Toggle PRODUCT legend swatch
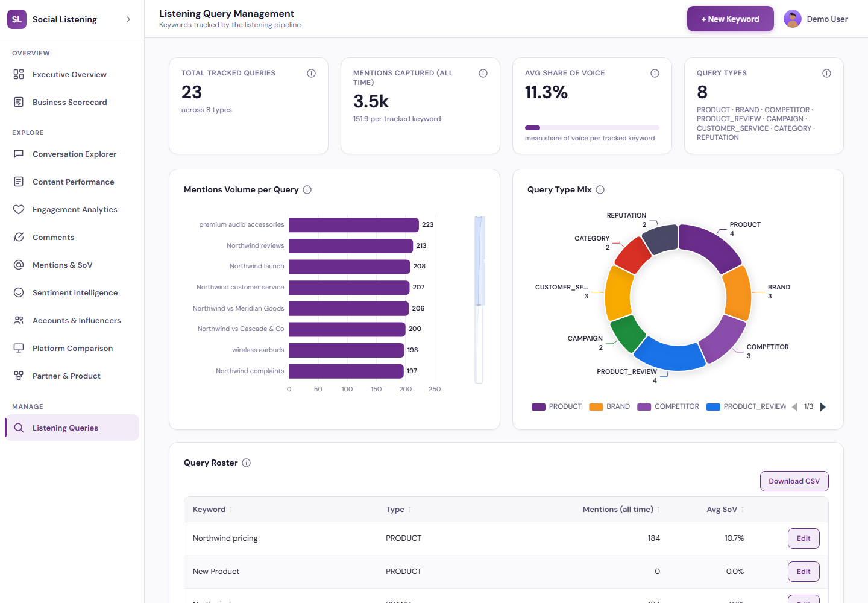Screen dimensions: 868x603 pos(538,407)
